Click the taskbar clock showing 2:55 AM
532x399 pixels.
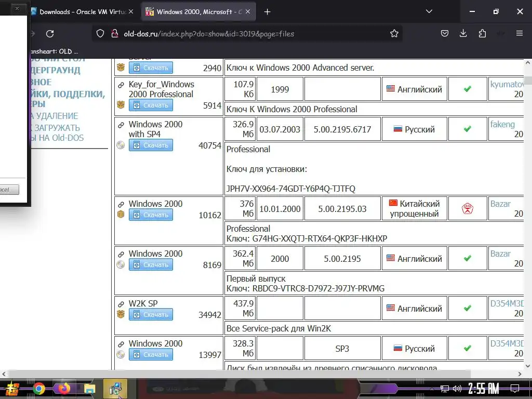pyautogui.click(x=484, y=389)
